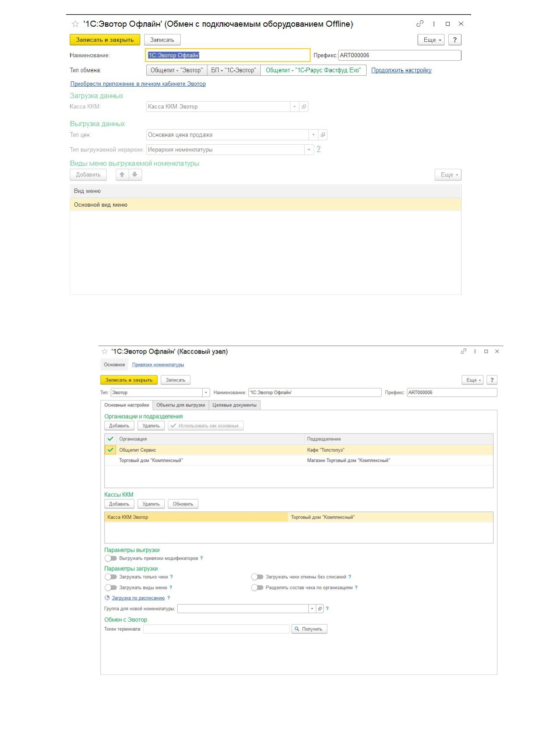Switch to Основные настройки tab
The width and height of the screenshot is (534, 756).
pyautogui.click(x=127, y=405)
